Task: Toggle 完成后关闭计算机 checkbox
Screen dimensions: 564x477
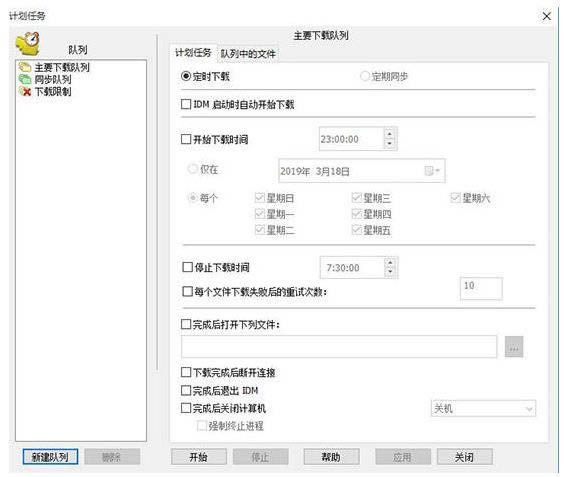Action: tap(186, 408)
